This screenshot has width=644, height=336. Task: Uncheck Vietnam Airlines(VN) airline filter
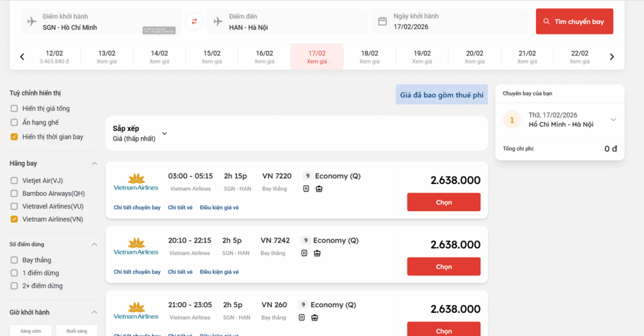click(14, 219)
